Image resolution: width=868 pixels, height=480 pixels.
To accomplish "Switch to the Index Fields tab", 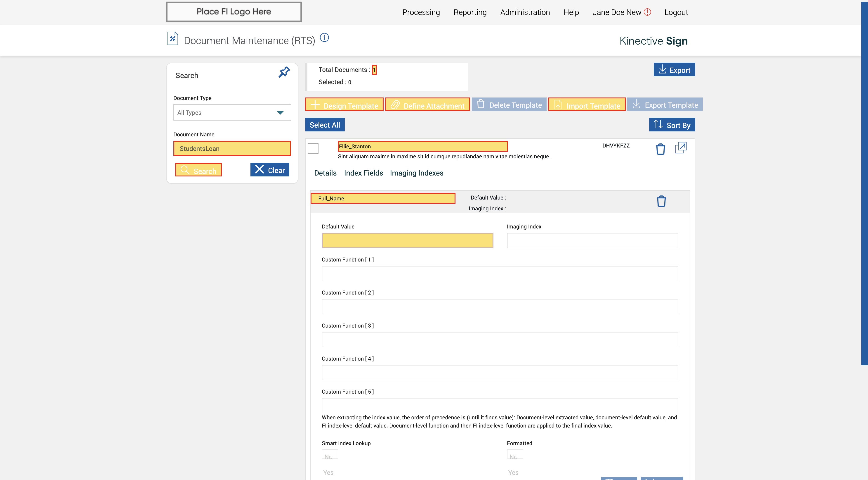I will [x=363, y=173].
